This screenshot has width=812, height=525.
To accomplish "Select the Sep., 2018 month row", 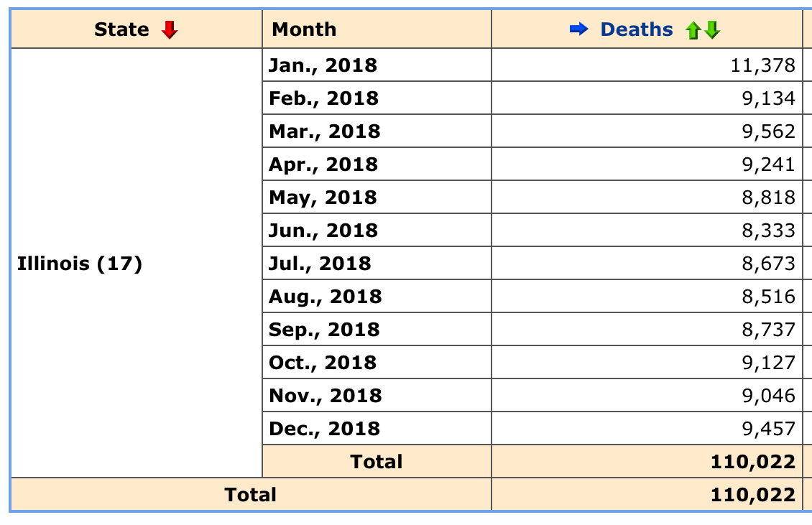I will (377, 330).
